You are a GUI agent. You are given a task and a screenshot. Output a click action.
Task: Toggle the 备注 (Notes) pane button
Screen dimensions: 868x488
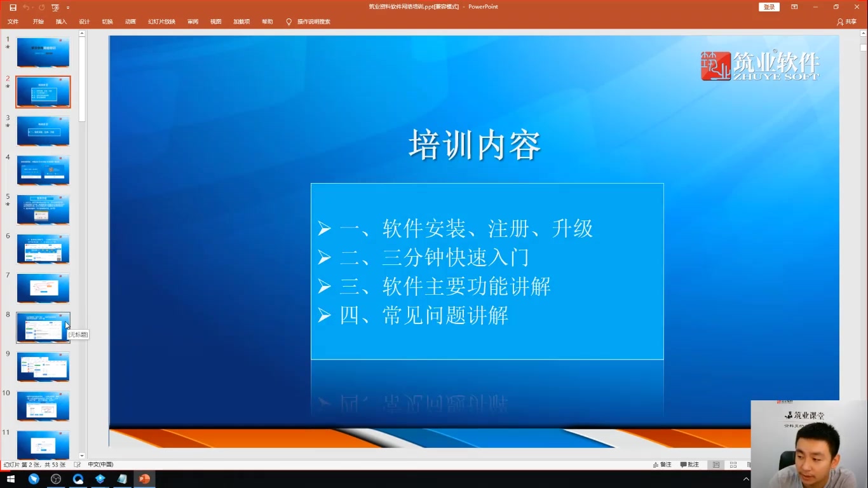[662, 464]
